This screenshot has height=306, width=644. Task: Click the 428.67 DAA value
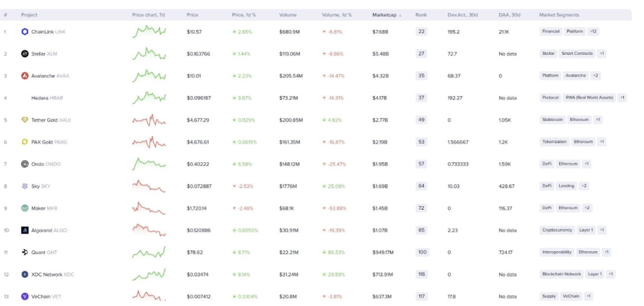[x=506, y=186]
